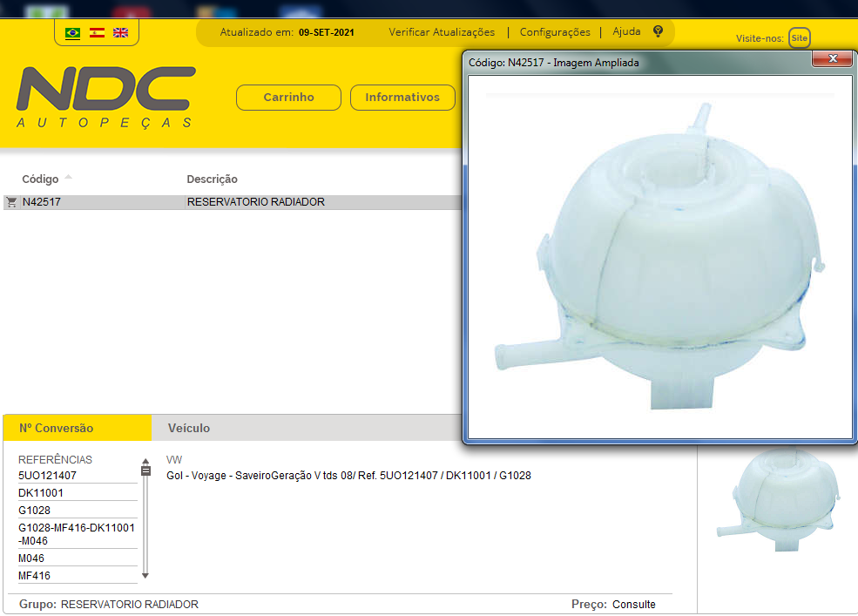Sort list by Código column arrow
This screenshot has height=616, width=858.
click(69, 178)
